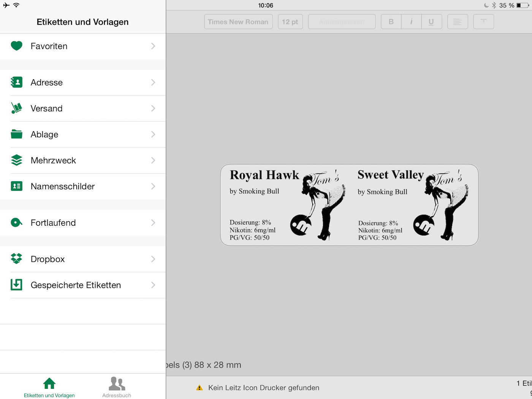Tap the Fortlaufend tape roll icon
The height and width of the screenshot is (399, 532).
coord(16,223)
